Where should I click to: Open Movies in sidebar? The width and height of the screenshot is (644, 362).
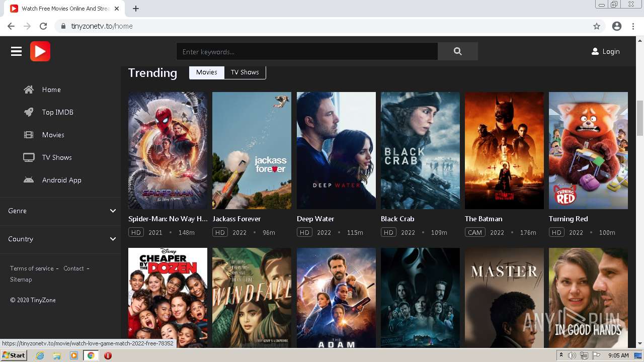[x=53, y=135]
